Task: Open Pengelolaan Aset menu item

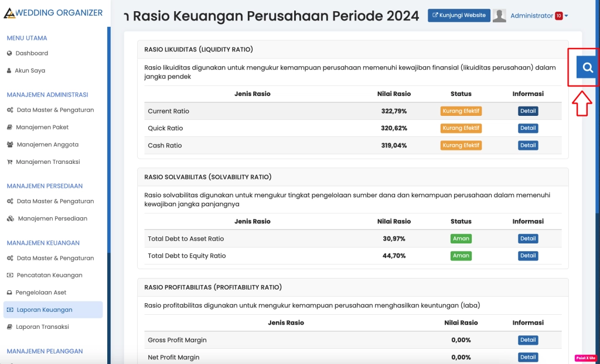Action: (41, 293)
